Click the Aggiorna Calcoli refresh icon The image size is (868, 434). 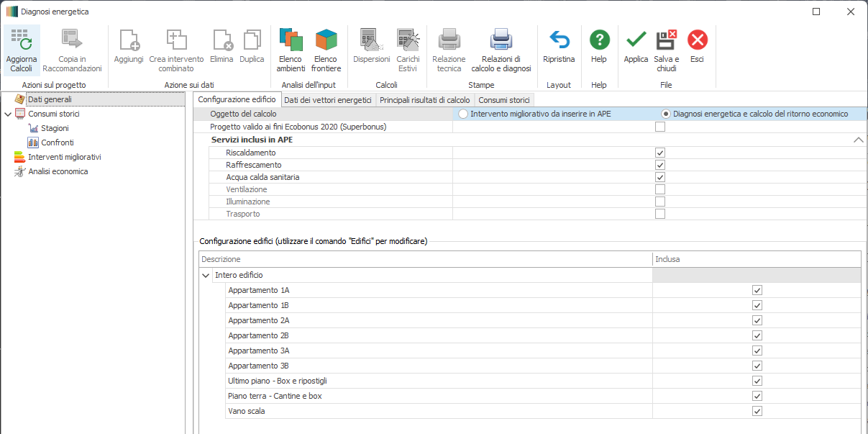[x=21, y=40]
